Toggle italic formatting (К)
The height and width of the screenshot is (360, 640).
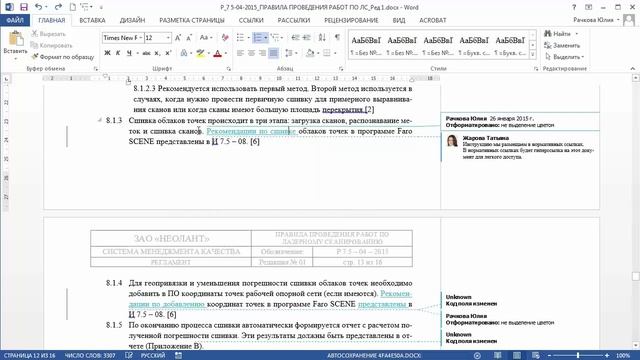(x=118, y=53)
